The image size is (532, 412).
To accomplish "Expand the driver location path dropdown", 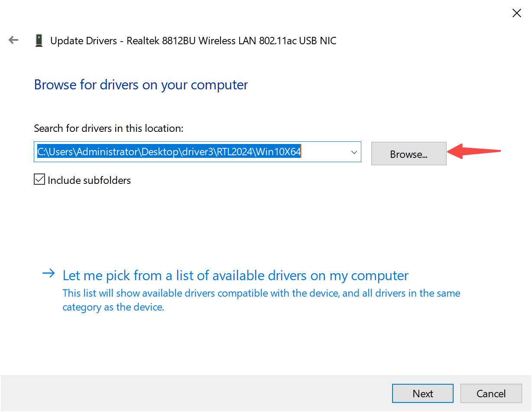I will click(x=354, y=152).
